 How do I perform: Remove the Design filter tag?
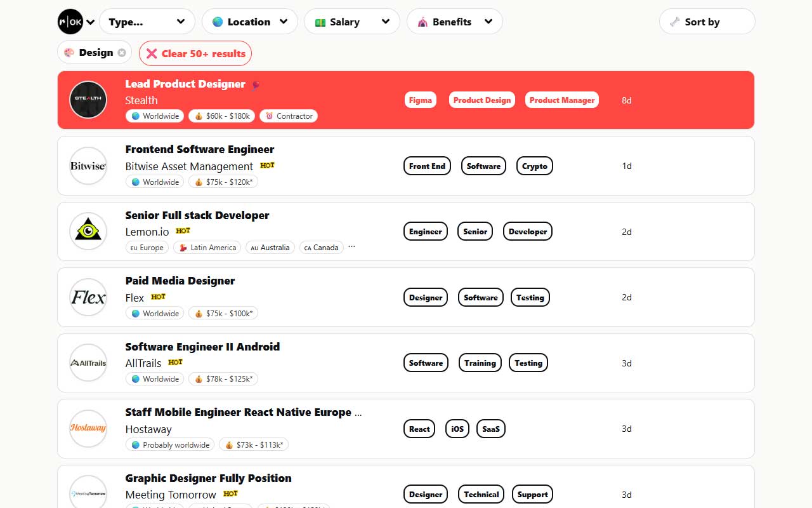pos(122,53)
